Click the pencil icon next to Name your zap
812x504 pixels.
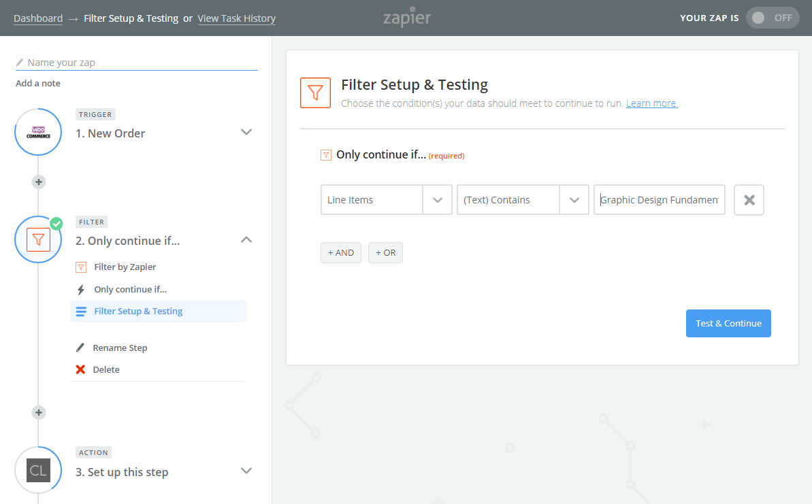pos(20,63)
